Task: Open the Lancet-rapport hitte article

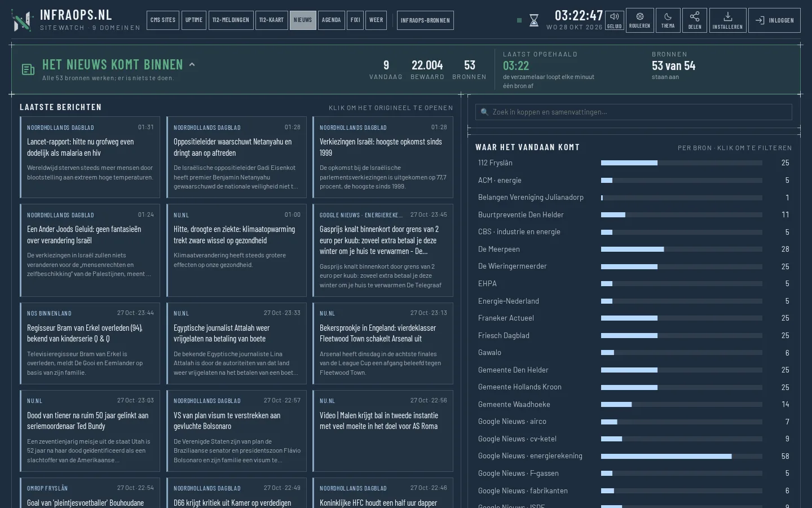Action: tap(90, 157)
